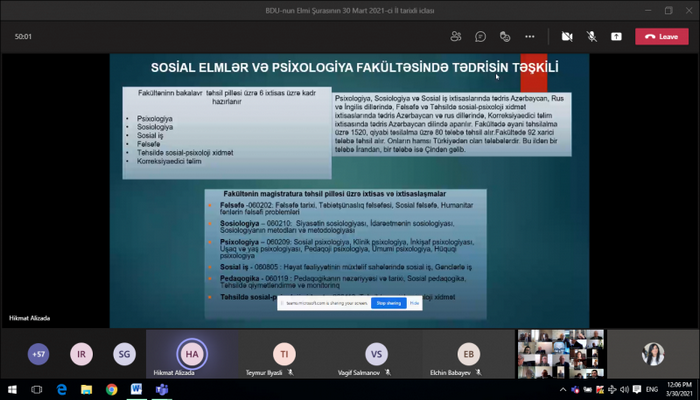Toggle the camera on
700x400 pixels.
pos(567,36)
